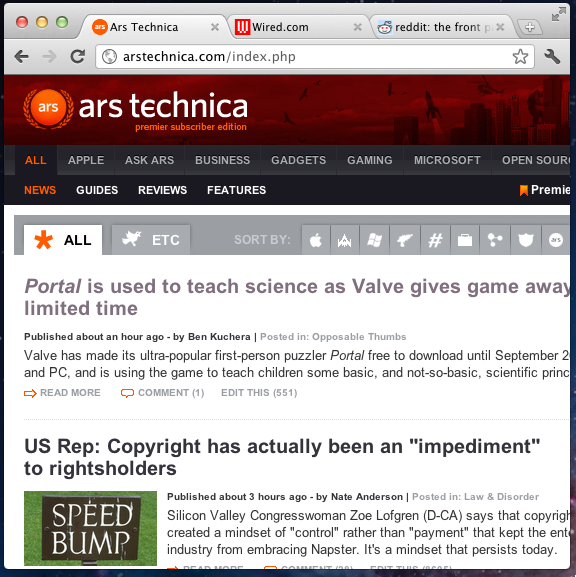The width and height of the screenshot is (576, 577).
Task: Select the NEWS subnav item
Action: pos(40,190)
